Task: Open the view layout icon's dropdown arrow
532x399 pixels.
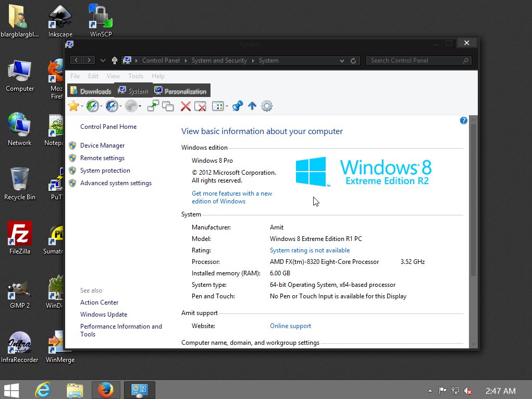Action: coord(227,106)
